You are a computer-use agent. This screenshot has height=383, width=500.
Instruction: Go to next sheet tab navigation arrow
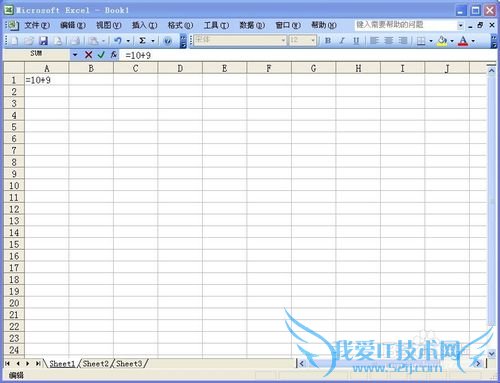(x=28, y=363)
